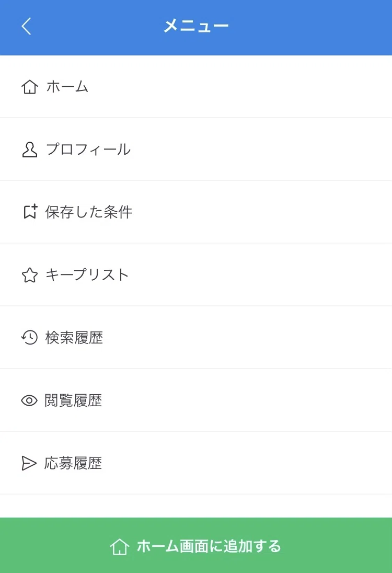Click the clock history icon for 検索履歴
Screen dimensions: 392x573
pos(29,337)
